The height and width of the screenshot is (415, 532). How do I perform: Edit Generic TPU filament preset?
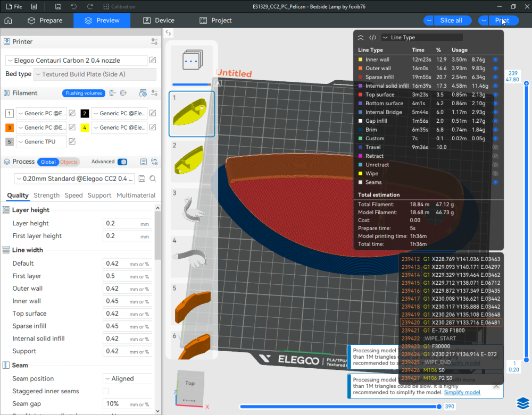pyautogui.click(x=72, y=141)
